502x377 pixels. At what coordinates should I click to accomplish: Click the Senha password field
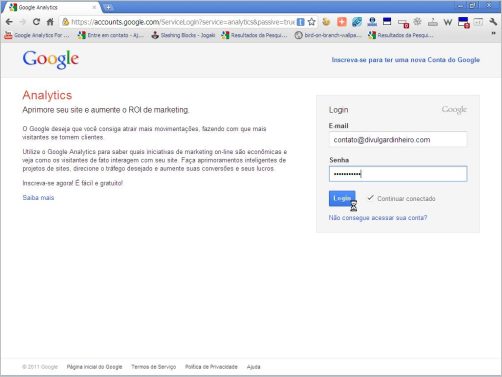coord(398,174)
